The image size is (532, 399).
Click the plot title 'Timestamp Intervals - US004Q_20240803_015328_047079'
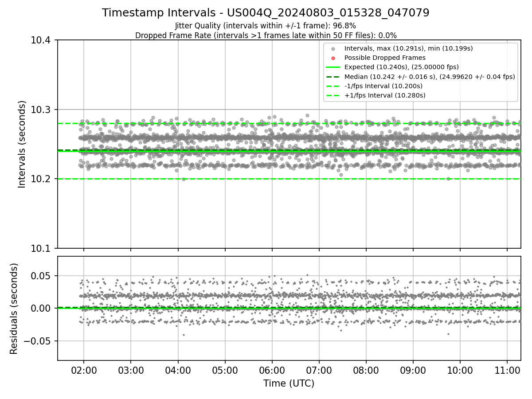click(266, 13)
